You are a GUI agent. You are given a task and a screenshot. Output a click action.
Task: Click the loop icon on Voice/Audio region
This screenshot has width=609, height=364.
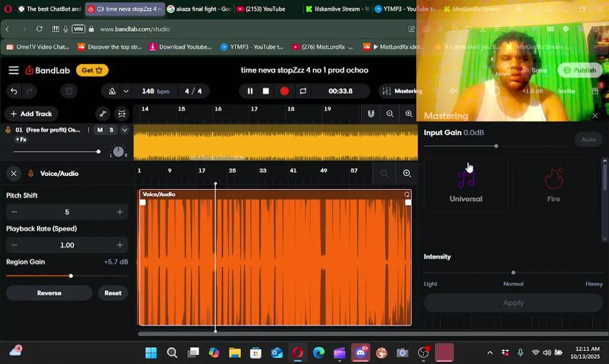pos(407,194)
